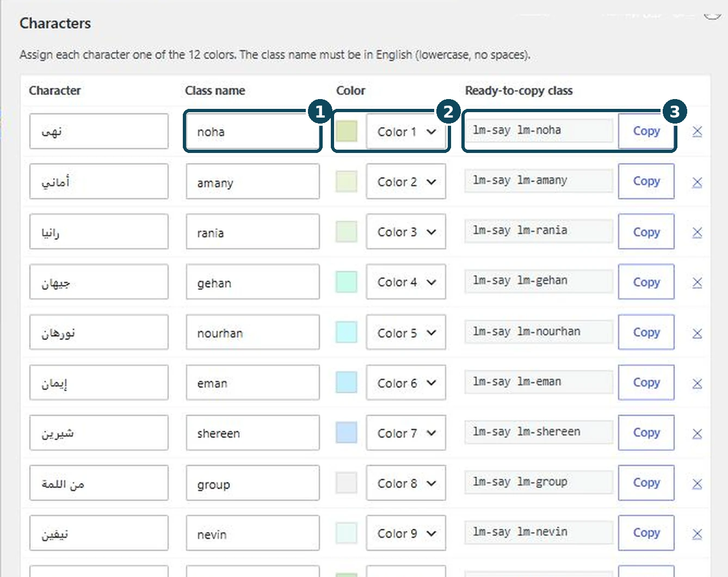Edit the noha class name field
728x577 pixels.
tap(252, 131)
